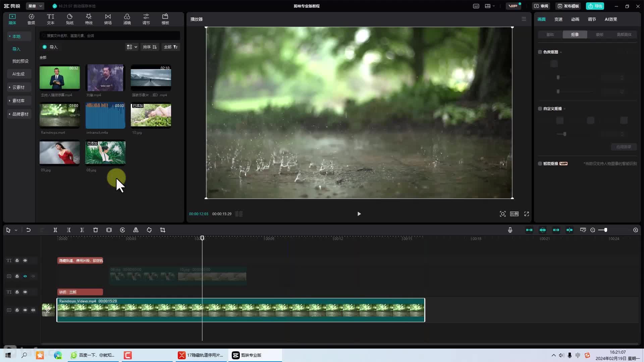This screenshot has width=644, height=362.
Task: Click the split clip tool
Action: tap(55, 230)
